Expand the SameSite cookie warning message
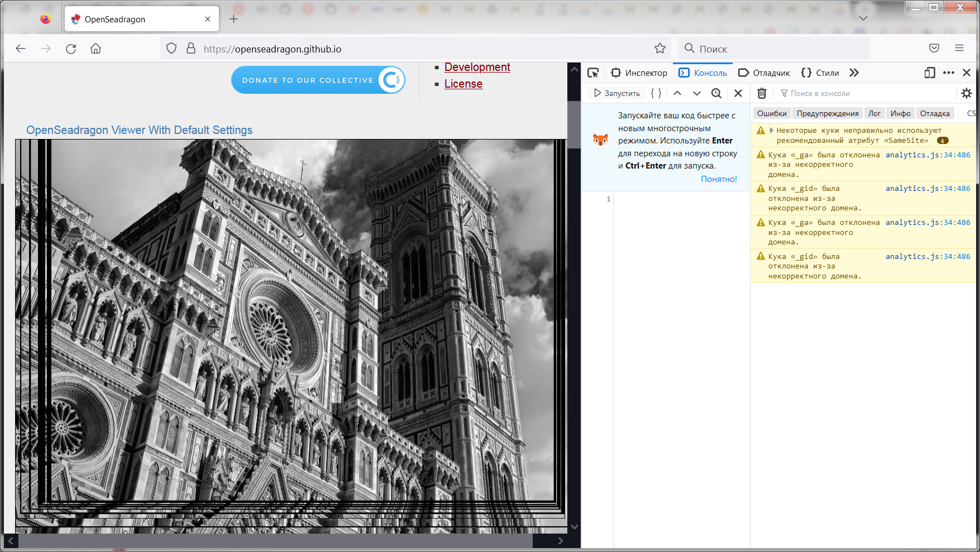This screenshot has height=552, width=980. [772, 131]
